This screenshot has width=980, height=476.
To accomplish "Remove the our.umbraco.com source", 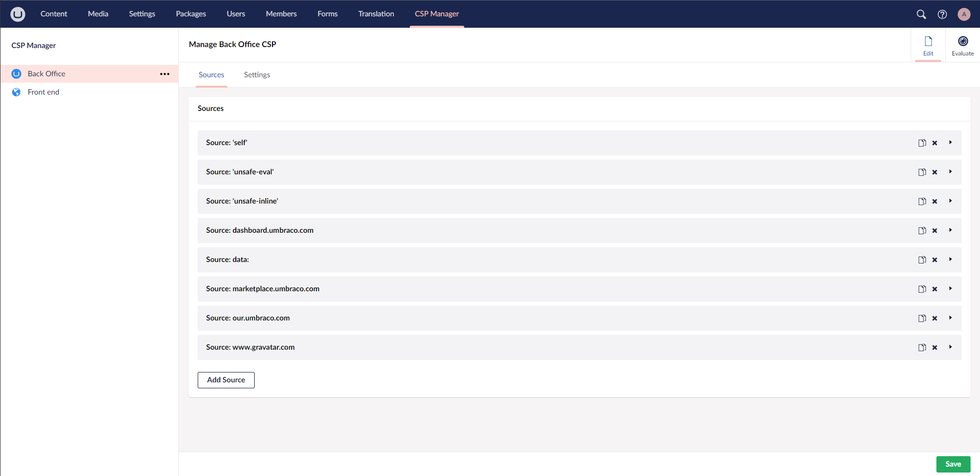I will point(935,318).
